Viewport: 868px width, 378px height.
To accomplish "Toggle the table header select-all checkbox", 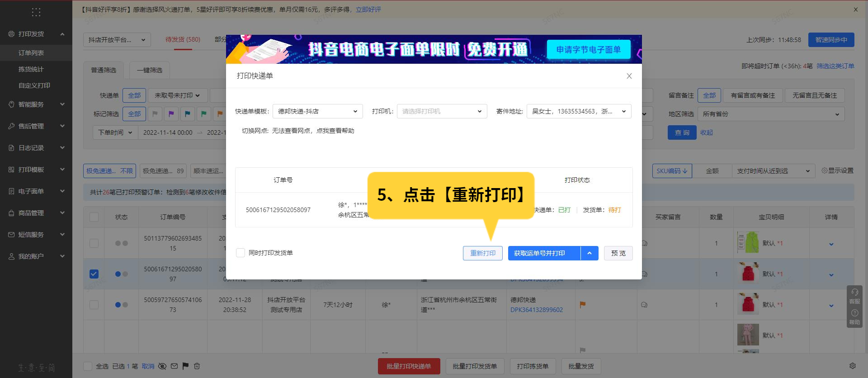I will (x=94, y=217).
